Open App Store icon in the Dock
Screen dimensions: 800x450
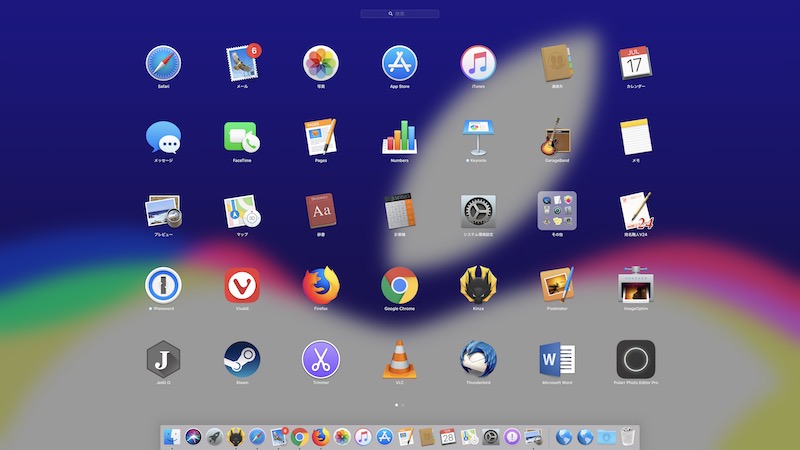[384, 437]
